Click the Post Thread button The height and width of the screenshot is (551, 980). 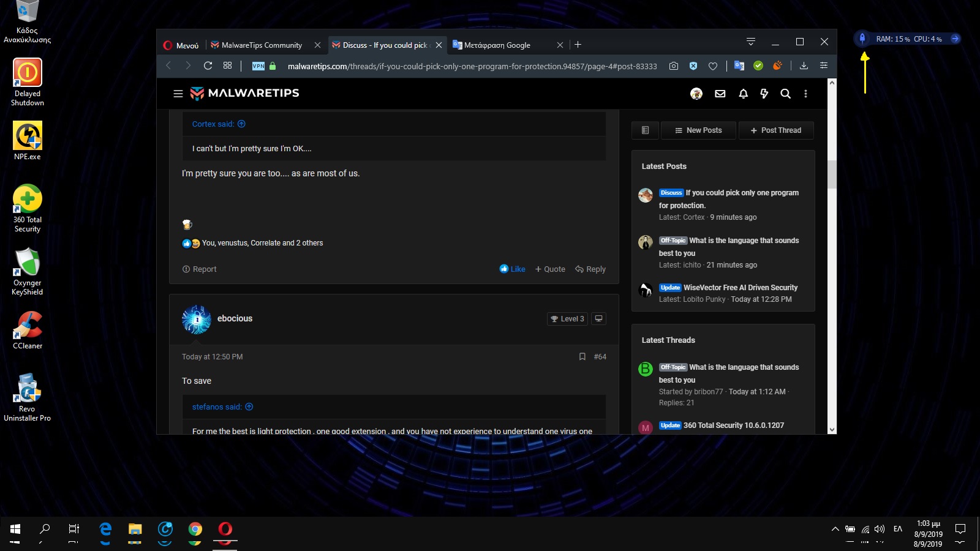pos(776,130)
